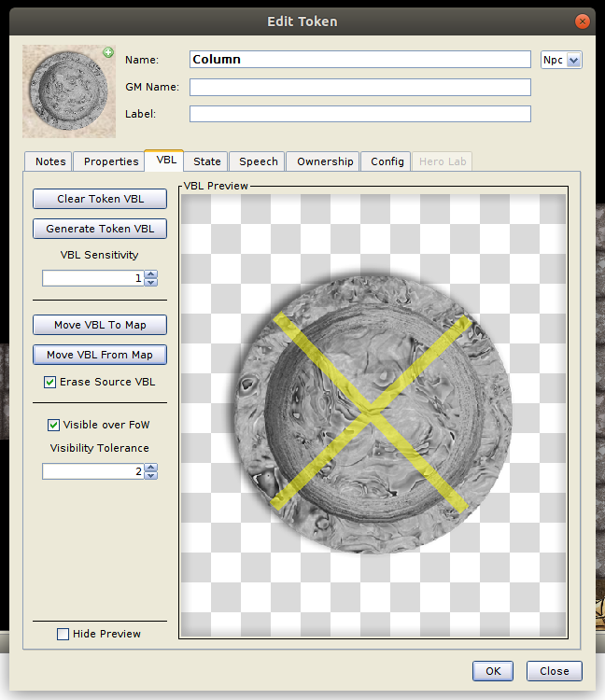Open the Config tab
605x700 pixels.
click(387, 161)
